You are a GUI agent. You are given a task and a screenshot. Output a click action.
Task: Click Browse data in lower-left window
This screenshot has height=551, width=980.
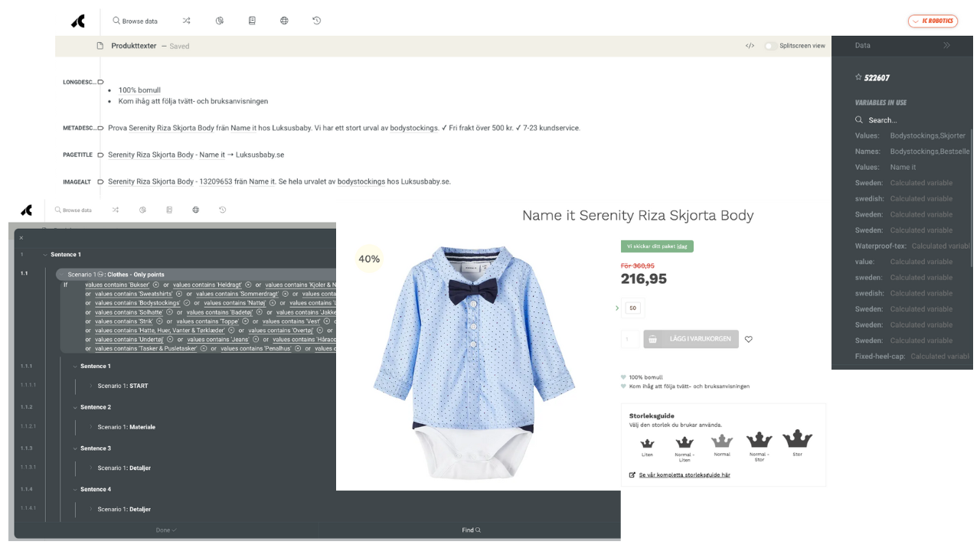[73, 210]
